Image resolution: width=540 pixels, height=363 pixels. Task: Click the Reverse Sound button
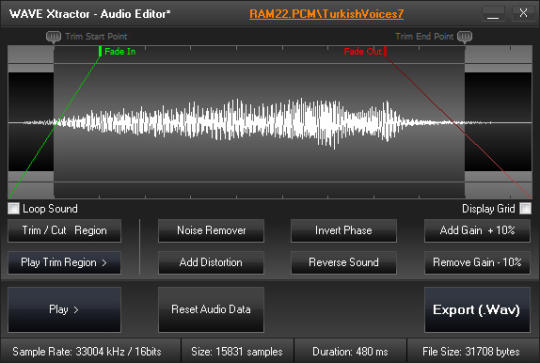coord(344,262)
